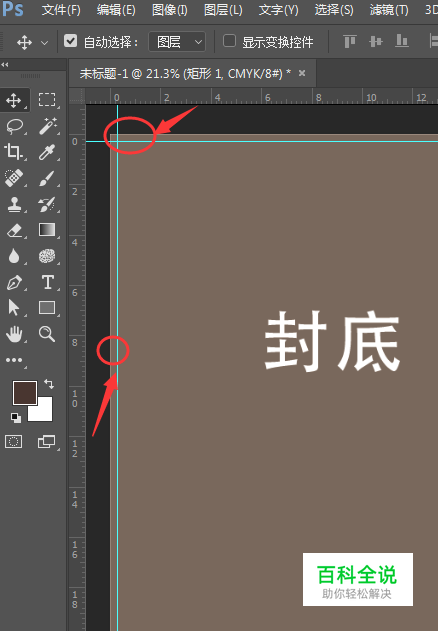
Task: Align bottom edges in options bar
Action: 402,41
